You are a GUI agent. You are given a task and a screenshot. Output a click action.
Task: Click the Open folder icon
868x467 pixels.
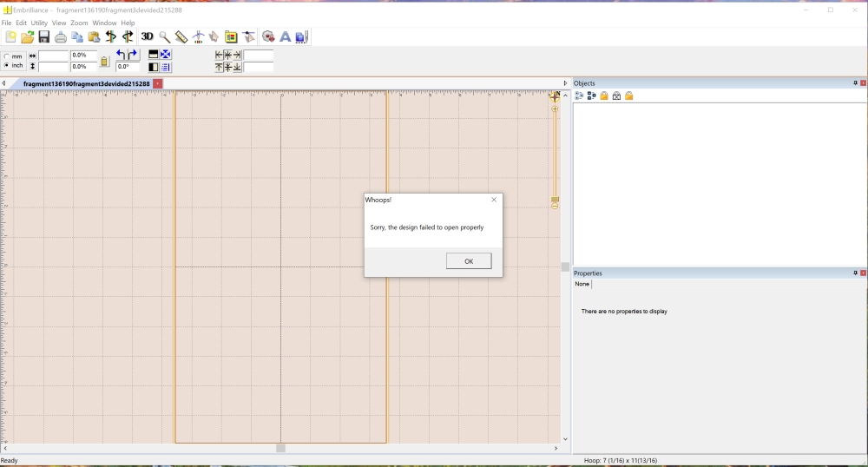pyautogui.click(x=27, y=36)
